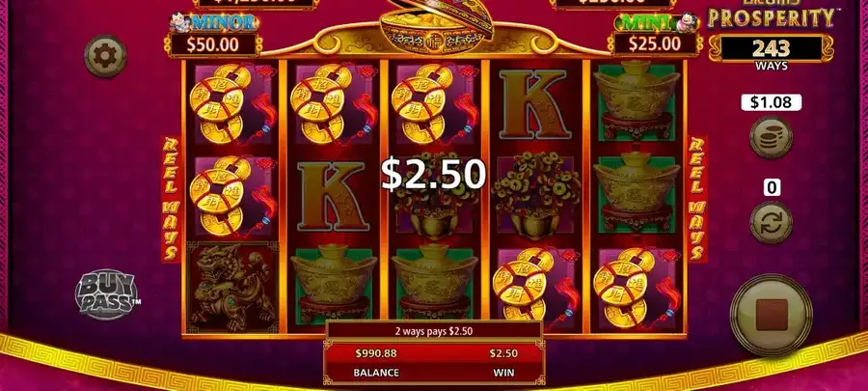Click the foo dog lion symbol

pyautogui.click(x=232, y=288)
